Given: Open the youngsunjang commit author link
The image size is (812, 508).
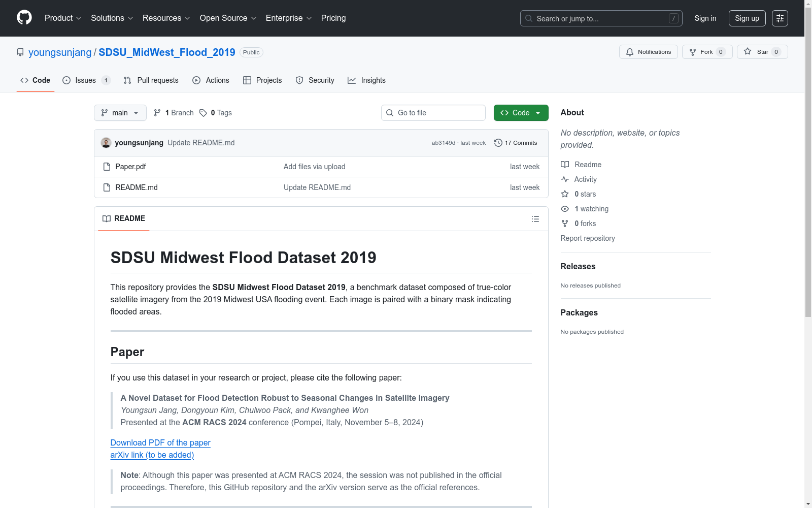Looking at the screenshot, I should 139,143.
